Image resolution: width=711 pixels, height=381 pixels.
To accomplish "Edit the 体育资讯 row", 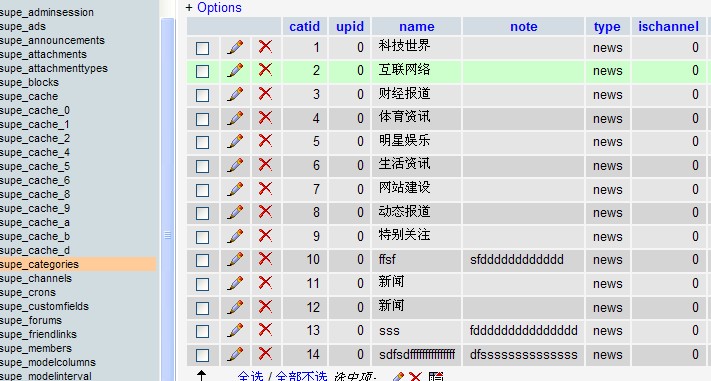I will (x=235, y=118).
